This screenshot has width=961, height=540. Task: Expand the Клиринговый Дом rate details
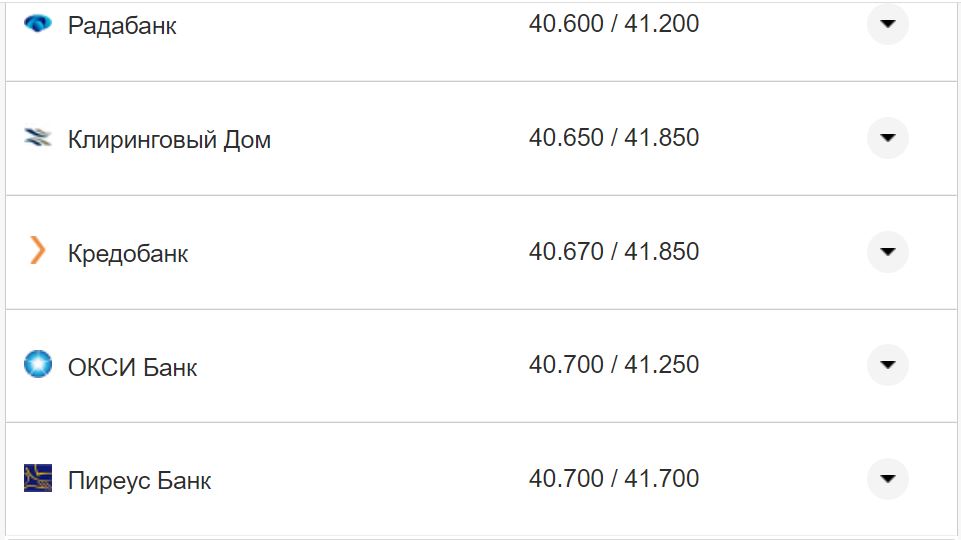887,138
